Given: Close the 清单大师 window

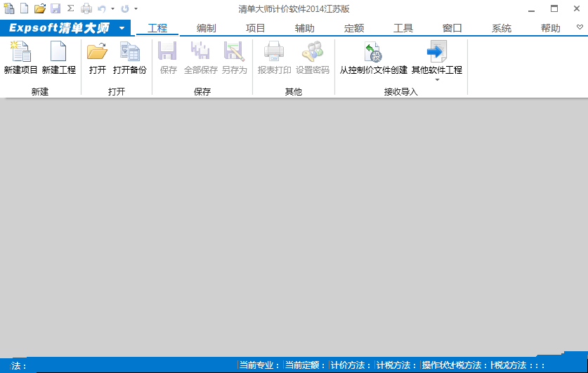Looking at the screenshot, I should click(577, 8).
